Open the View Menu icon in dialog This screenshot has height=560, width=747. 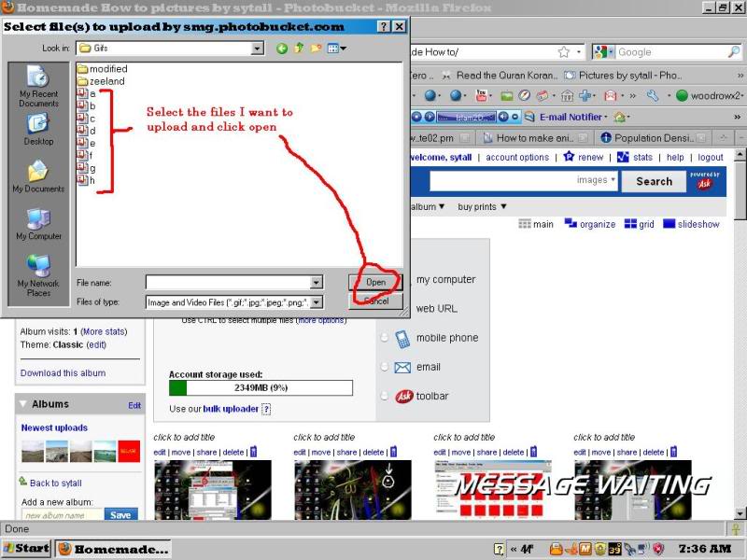[x=336, y=49]
